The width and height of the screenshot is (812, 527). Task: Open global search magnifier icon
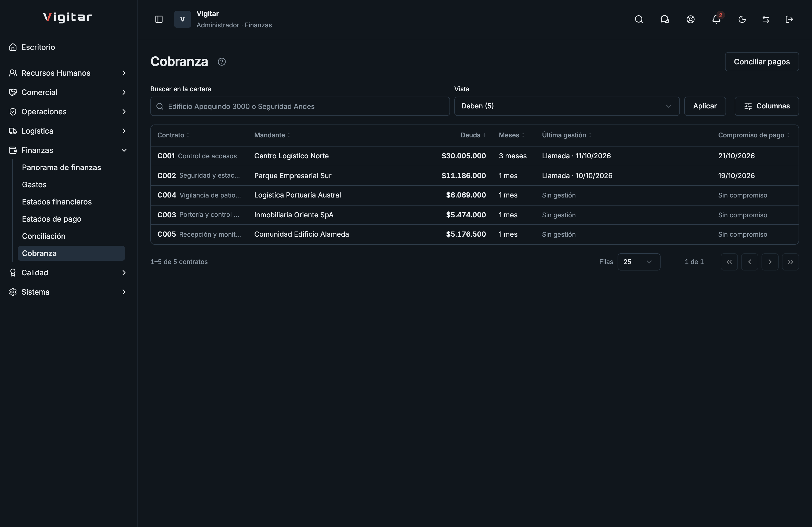coord(639,19)
